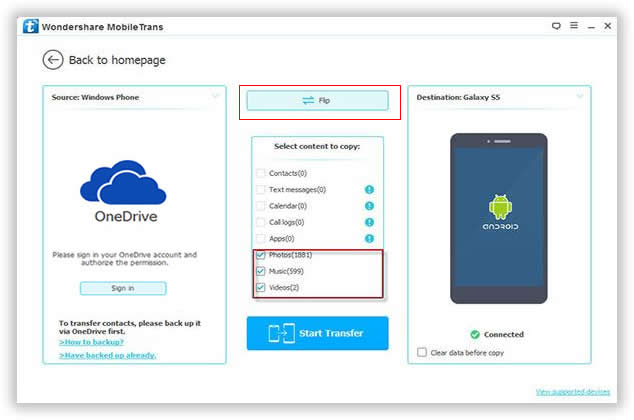634x420 pixels.
Task: Open View supported devices link
Action: point(573,392)
